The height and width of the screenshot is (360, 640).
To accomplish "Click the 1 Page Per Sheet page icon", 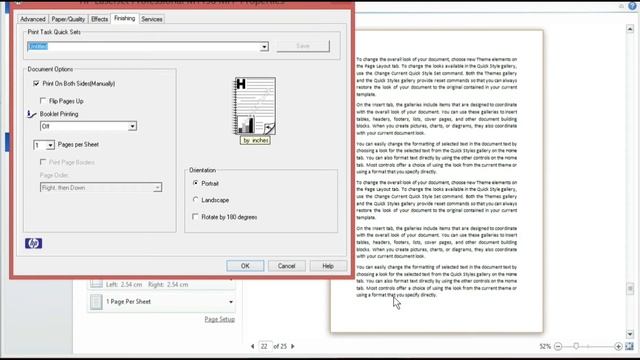I will pyautogui.click(x=96, y=302).
